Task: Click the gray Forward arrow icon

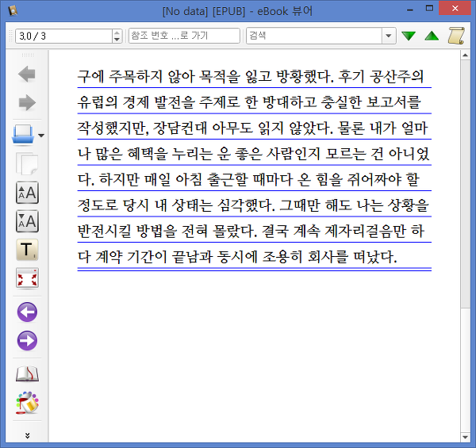Action: point(27,102)
